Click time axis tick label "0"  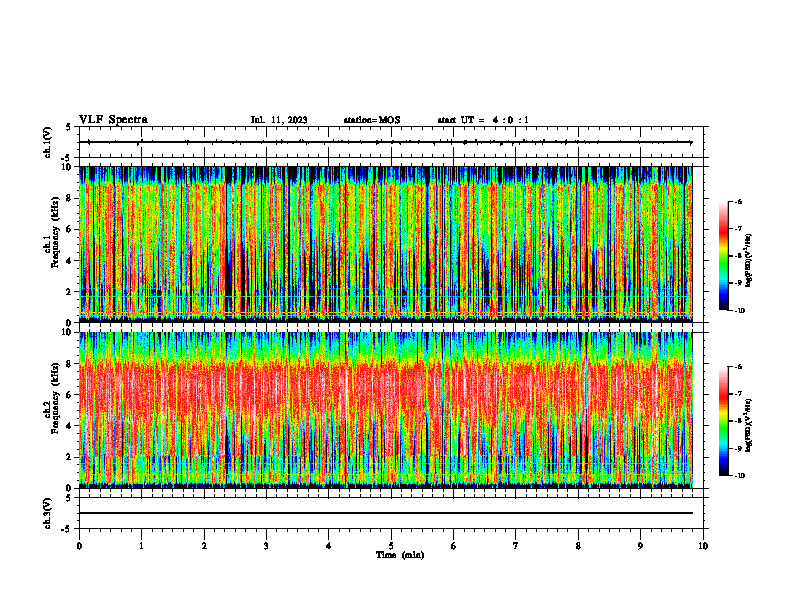(79, 546)
